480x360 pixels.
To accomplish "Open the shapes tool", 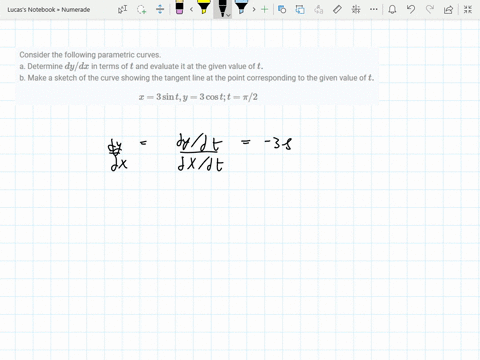I will pyautogui.click(x=282, y=9).
